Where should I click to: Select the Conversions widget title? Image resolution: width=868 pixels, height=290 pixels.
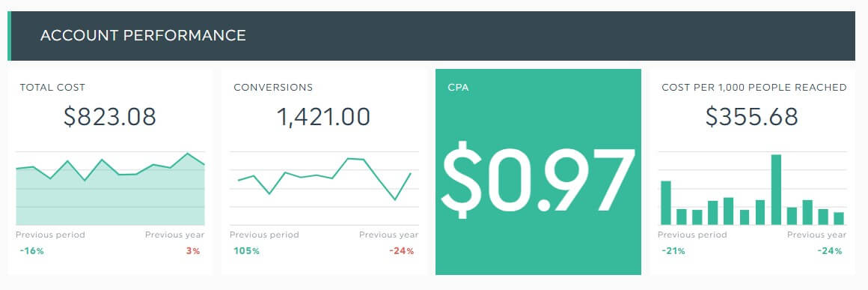click(x=273, y=87)
